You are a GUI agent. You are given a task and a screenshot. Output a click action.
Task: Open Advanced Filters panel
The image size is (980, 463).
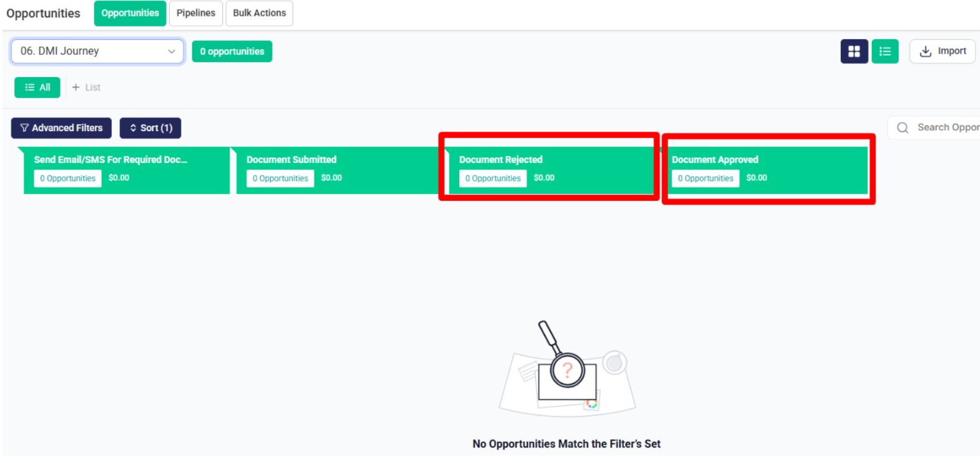(61, 128)
